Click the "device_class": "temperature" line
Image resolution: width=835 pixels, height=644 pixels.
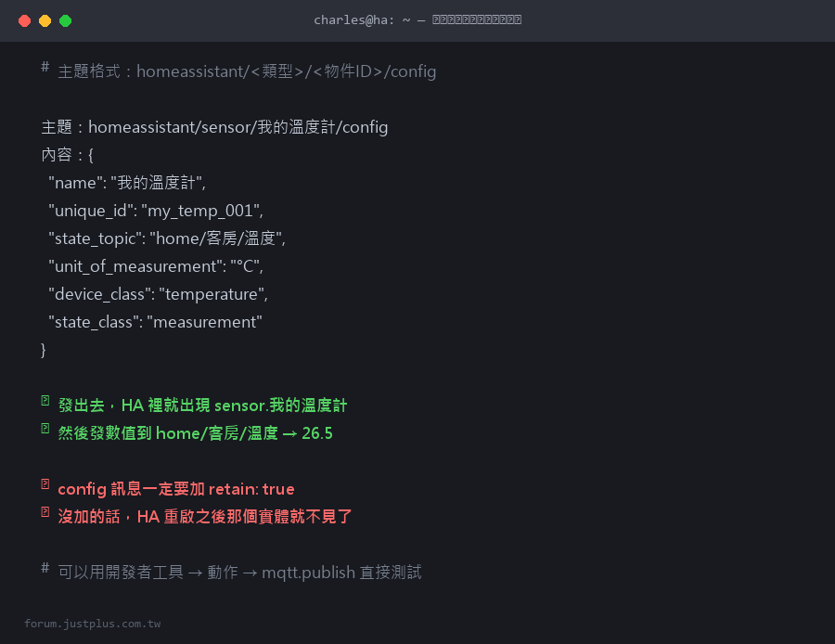pos(158,294)
